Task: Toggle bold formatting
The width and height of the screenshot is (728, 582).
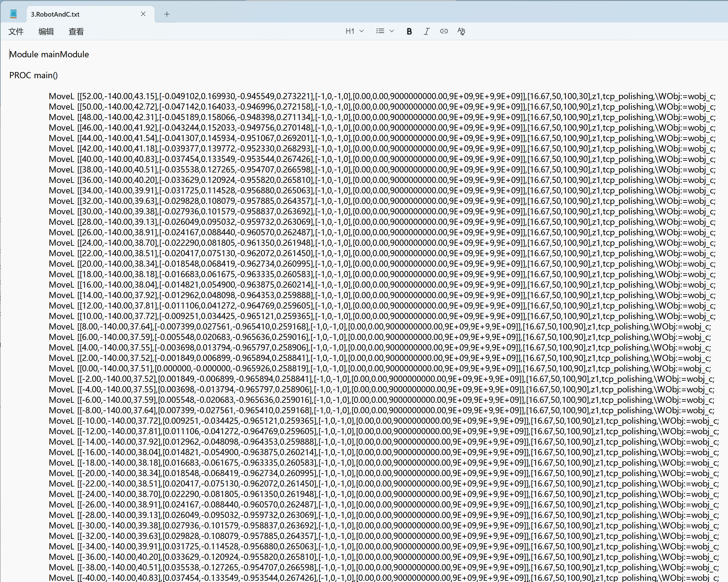Action: tap(409, 31)
